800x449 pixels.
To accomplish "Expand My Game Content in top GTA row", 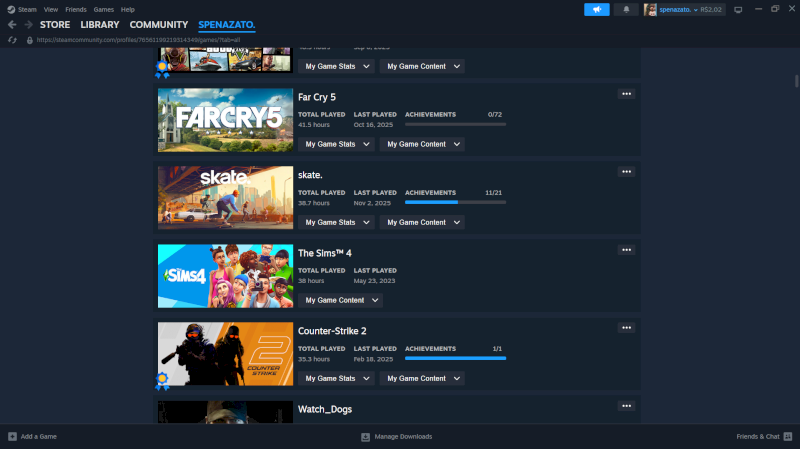I will (x=422, y=66).
